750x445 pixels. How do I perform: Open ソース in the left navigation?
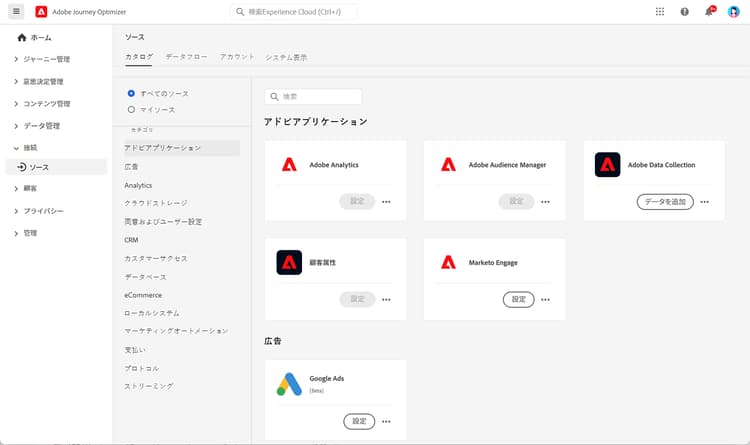pyautogui.click(x=56, y=167)
